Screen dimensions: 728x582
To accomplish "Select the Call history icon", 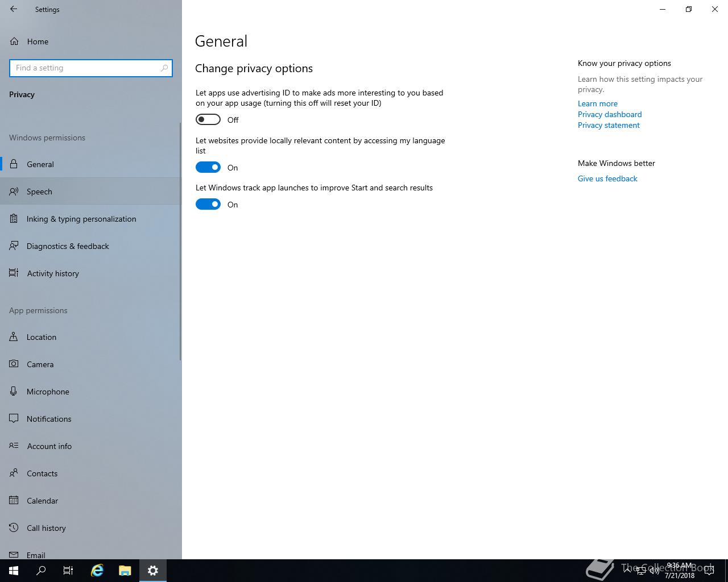I will (x=14, y=528).
